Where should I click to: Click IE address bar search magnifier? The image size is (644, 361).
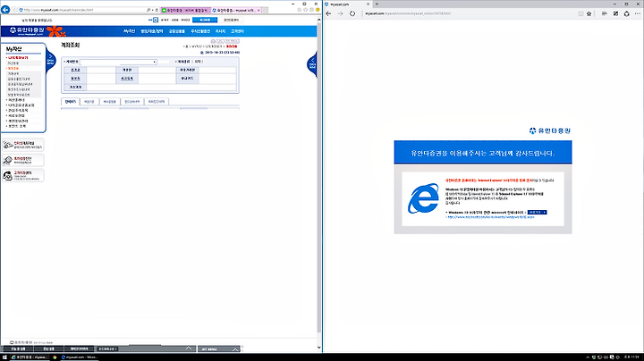tap(148, 10)
